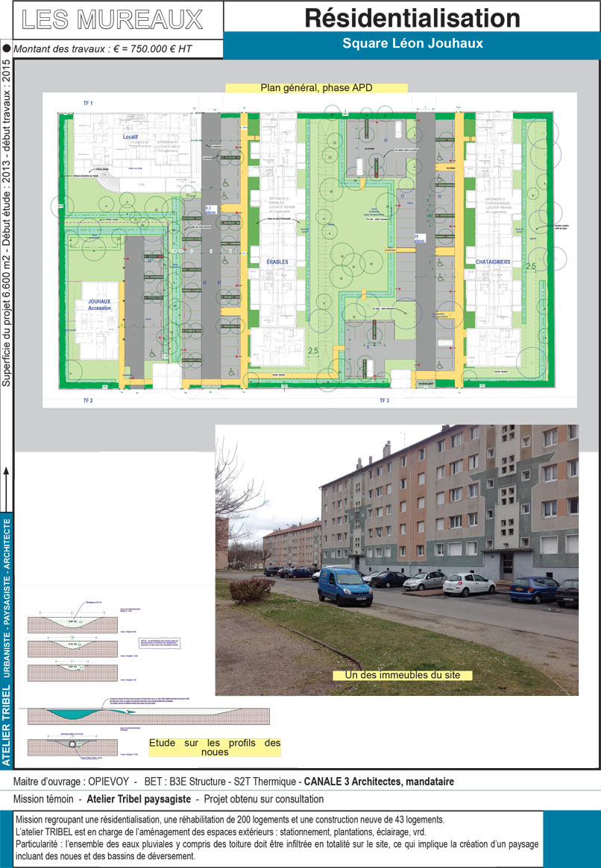
Task: Select the LES MUREAUX title box
Action: [x=112, y=19]
